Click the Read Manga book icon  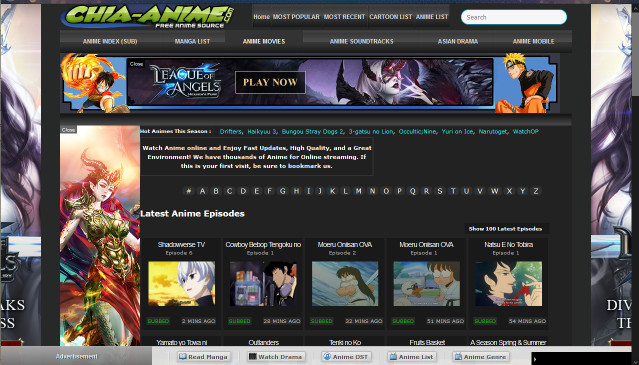[183, 357]
